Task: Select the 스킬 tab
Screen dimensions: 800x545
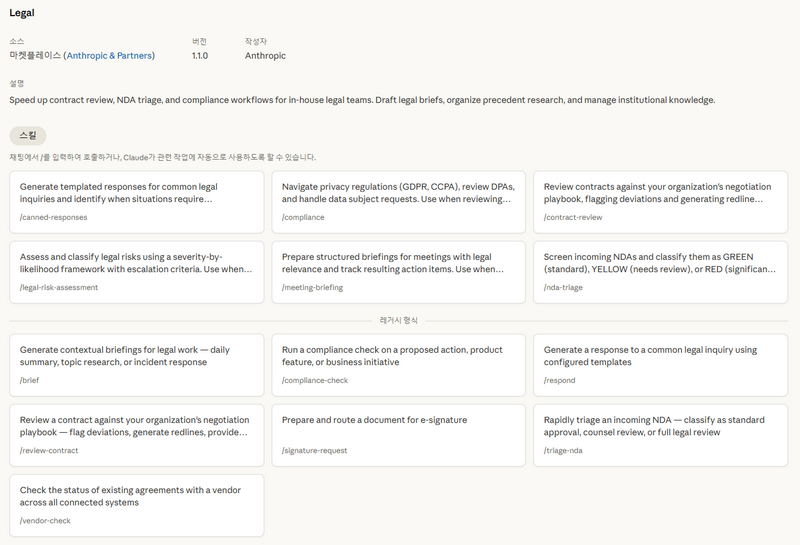Action: coord(28,135)
